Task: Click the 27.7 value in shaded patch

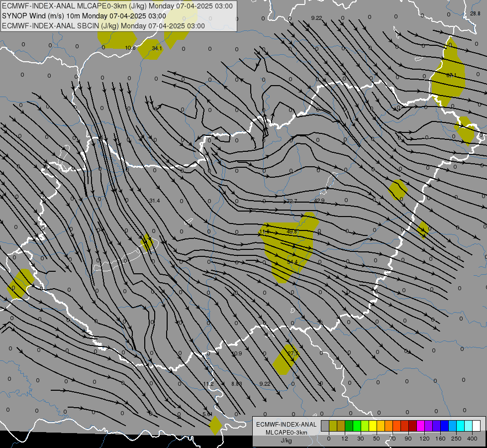Action: (292, 353)
